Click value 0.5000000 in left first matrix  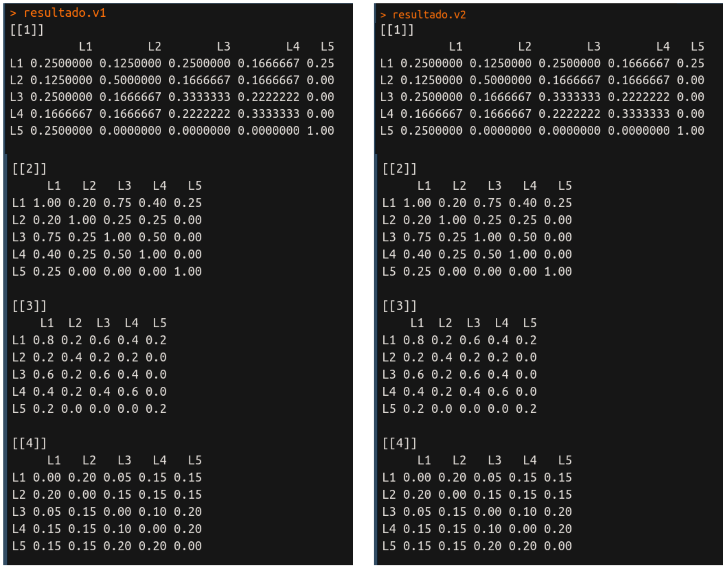(130, 80)
